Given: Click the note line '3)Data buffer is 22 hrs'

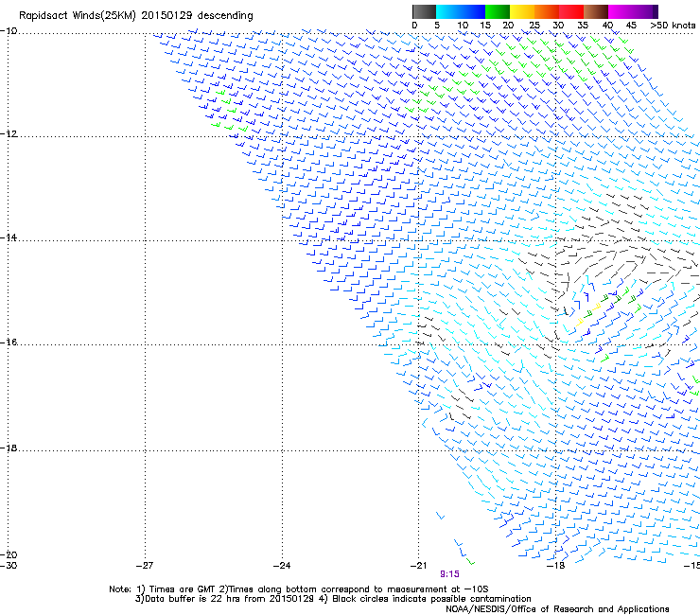Looking at the screenshot, I should [333, 599].
